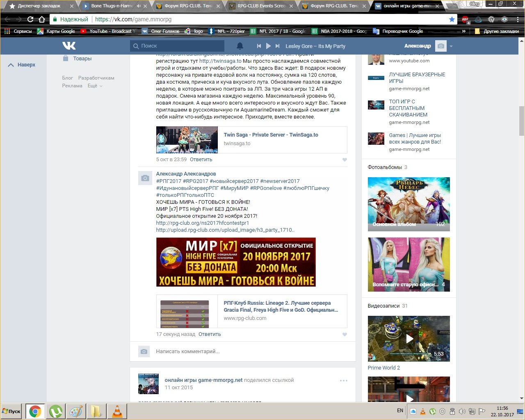
Task: Switch the EN input language indicator
Action: (400, 411)
